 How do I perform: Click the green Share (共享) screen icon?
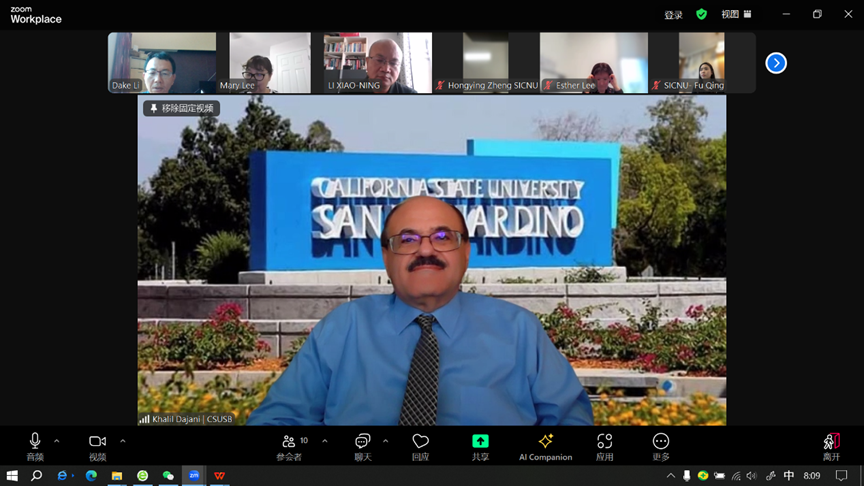[x=480, y=442]
